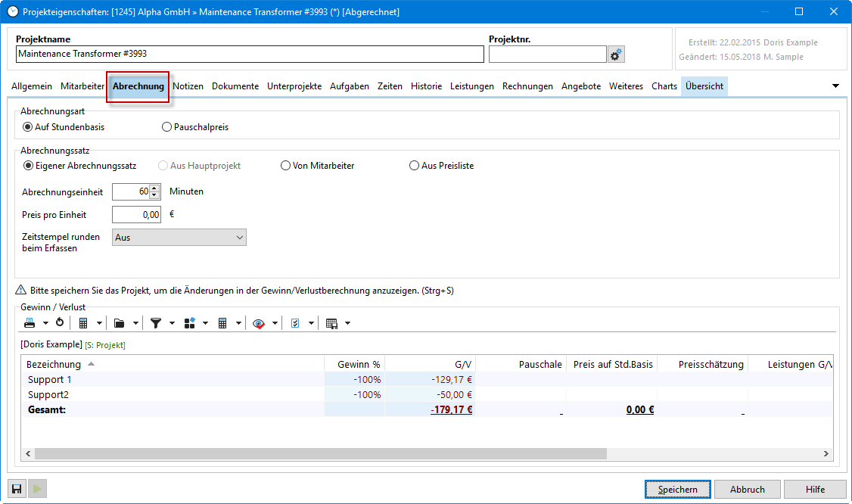The height and width of the screenshot is (504, 852).
Task: Switch to the Rechnungen tab
Action: click(x=527, y=86)
